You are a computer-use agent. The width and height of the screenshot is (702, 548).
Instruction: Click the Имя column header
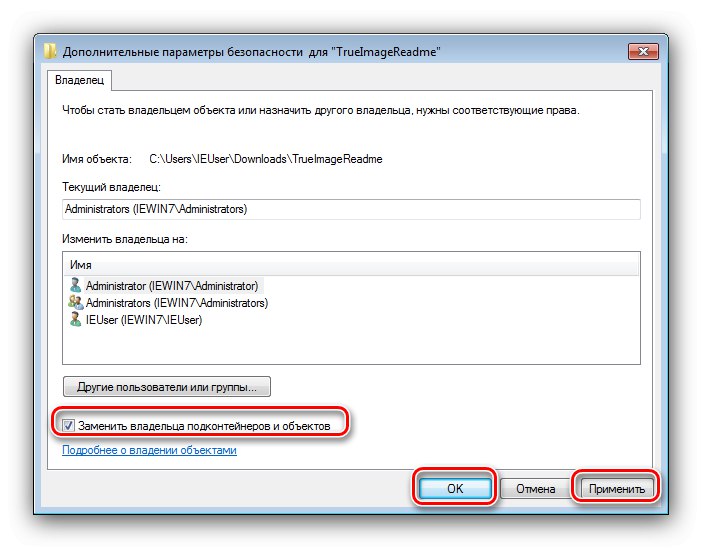(351, 265)
